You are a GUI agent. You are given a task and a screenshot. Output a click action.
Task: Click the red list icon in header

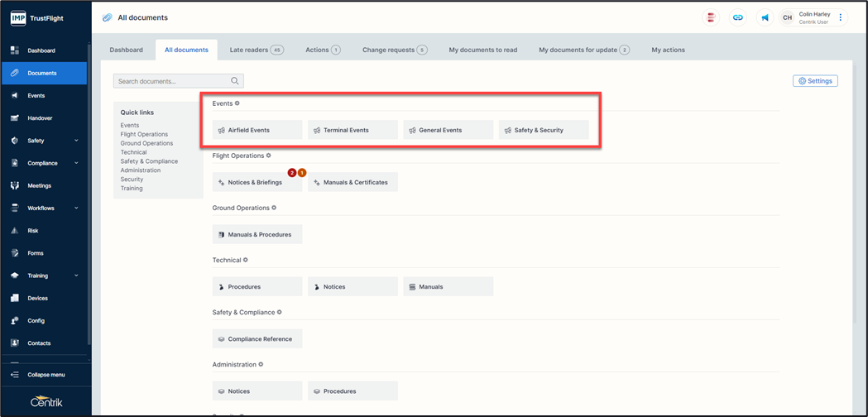click(711, 17)
